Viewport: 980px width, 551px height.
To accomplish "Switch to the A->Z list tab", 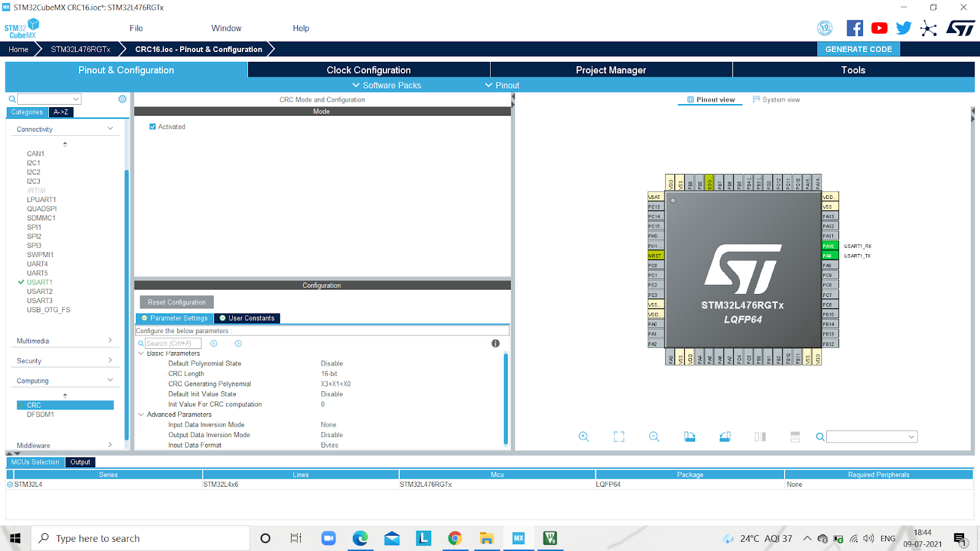I will (61, 112).
